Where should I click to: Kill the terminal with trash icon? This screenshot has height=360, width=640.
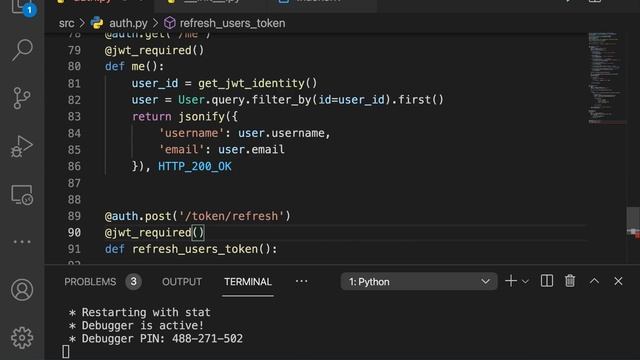click(x=570, y=281)
